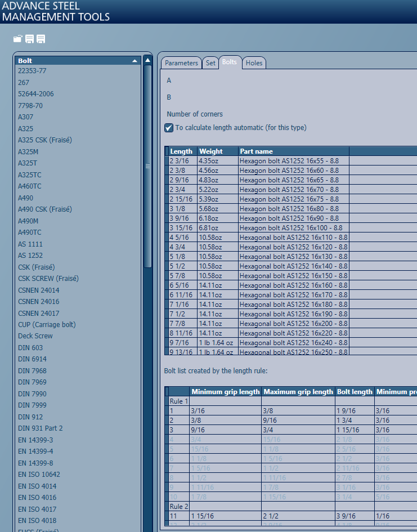This screenshot has width=417, height=532.
Task: Select DIN 7968 bolt standard
Action: tap(32, 371)
